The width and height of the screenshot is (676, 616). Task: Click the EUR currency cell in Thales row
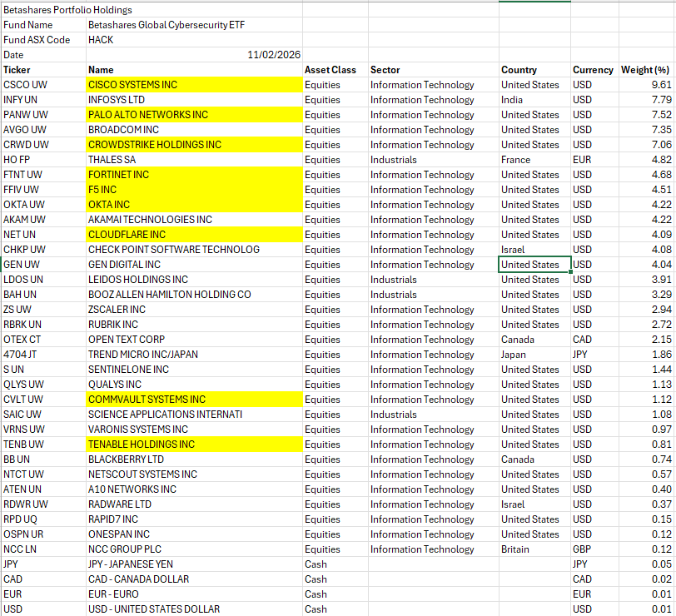[594, 160]
